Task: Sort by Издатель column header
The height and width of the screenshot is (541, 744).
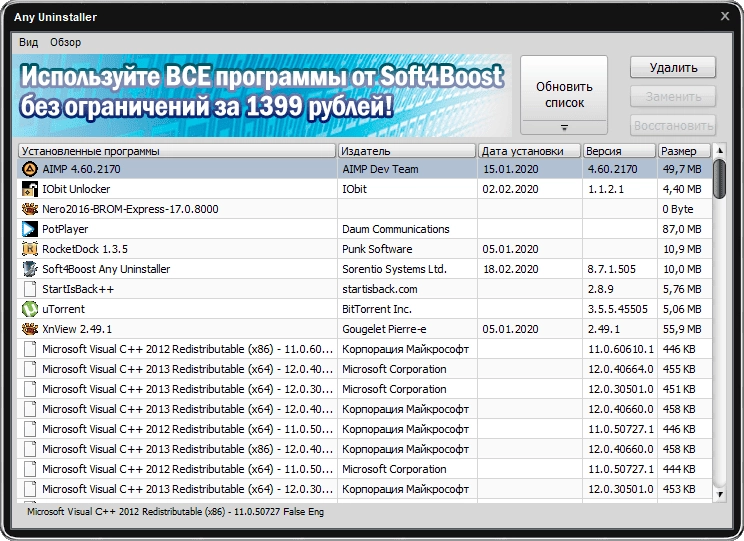Action: (407, 151)
